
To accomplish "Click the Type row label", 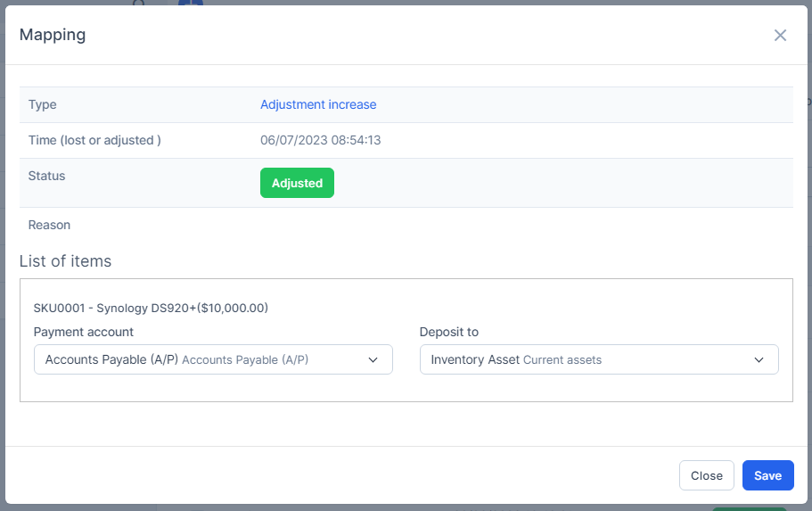I will 43,104.
